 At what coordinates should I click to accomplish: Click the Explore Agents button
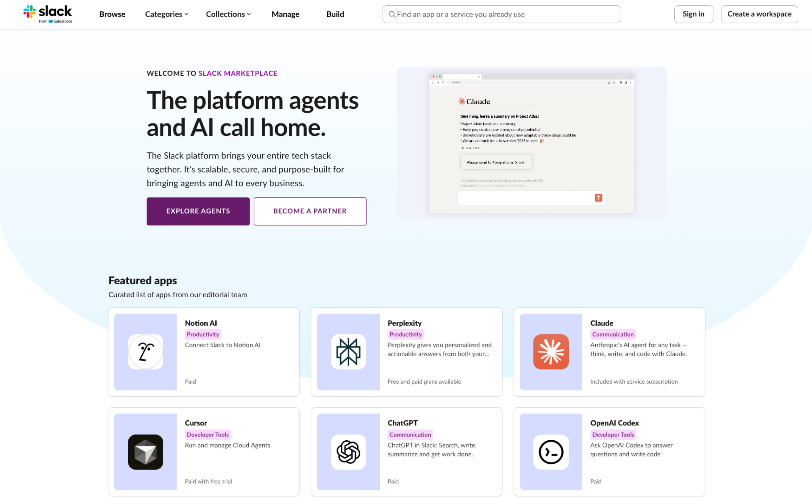coord(198,211)
